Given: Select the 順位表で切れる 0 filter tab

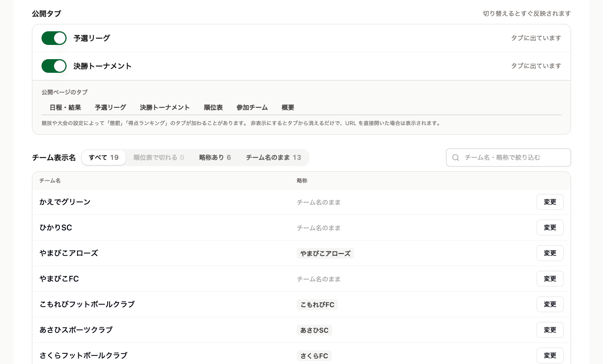Looking at the screenshot, I should pos(159,158).
